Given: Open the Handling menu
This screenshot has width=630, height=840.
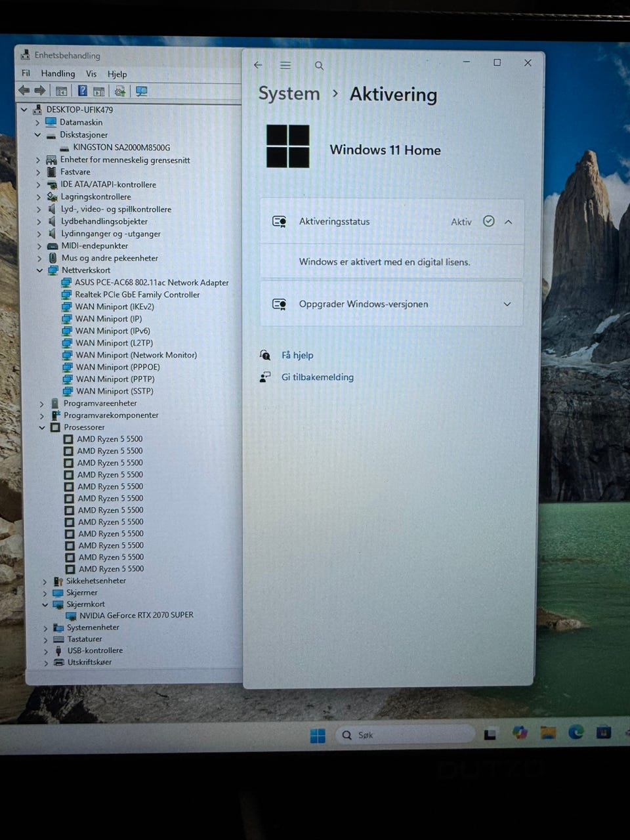Looking at the screenshot, I should 58,73.
